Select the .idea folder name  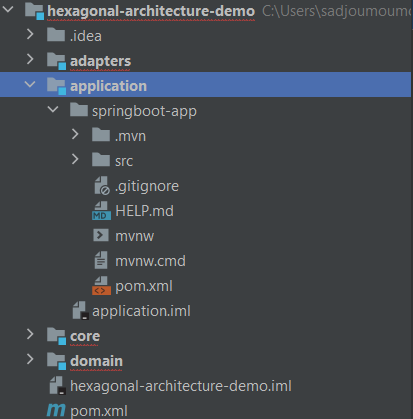86,36
